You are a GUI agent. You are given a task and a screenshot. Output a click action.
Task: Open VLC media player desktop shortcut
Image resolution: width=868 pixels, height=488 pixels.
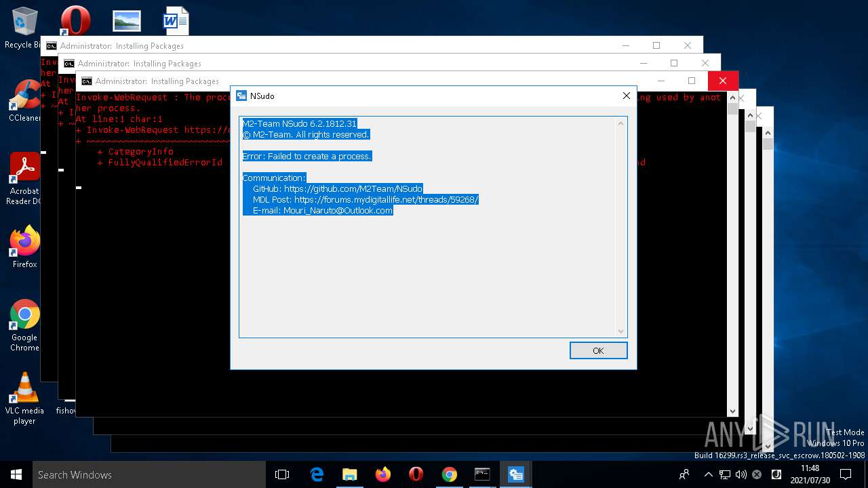[24, 399]
